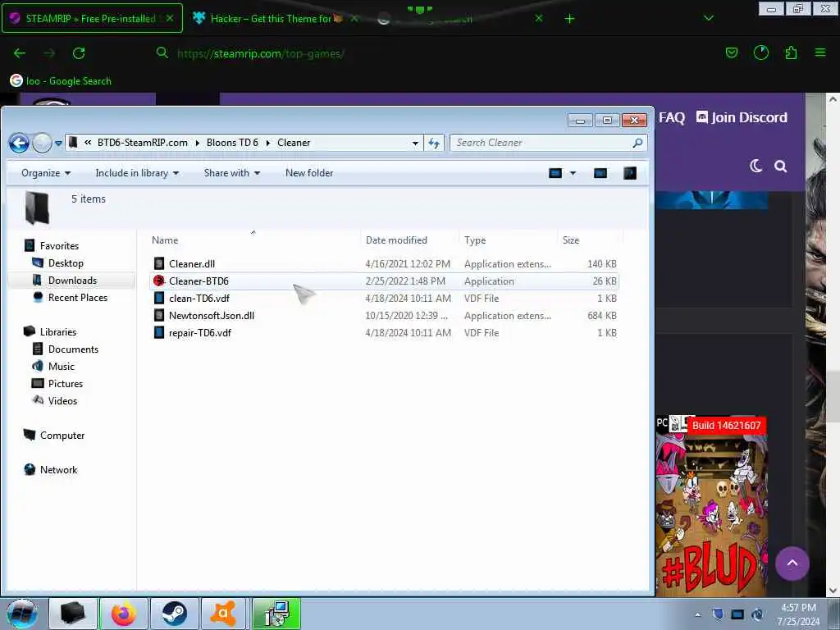The image size is (840, 630).
Task: Open Firefox from the taskbar
Action: (124, 614)
